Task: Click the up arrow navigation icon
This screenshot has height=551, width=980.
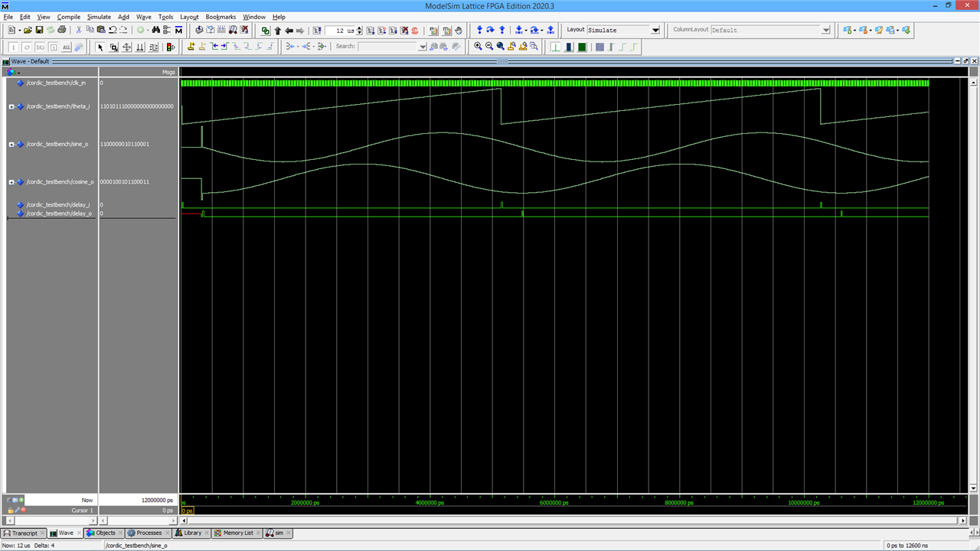Action: pyautogui.click(x=277, y=30)
